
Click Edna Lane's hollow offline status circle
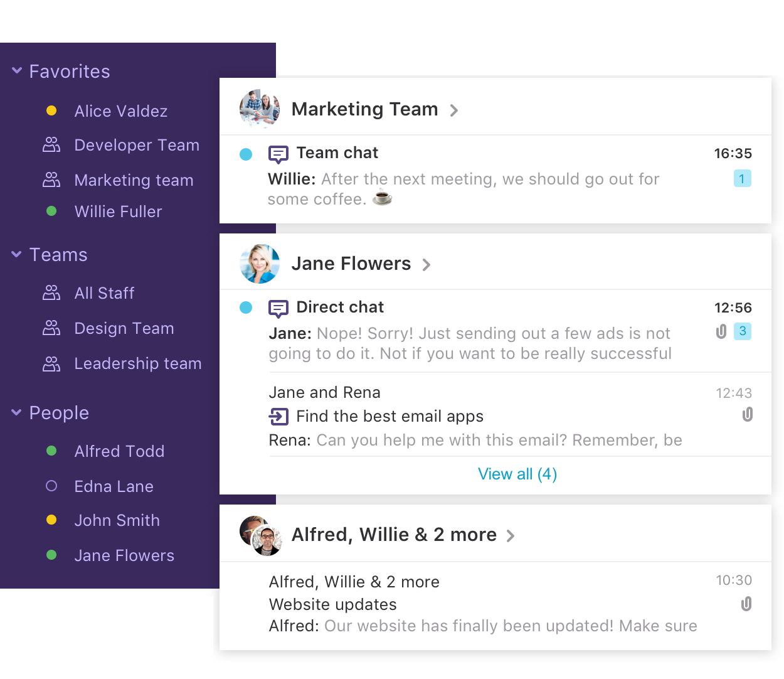pyautogui.click(x=51, y=486)
